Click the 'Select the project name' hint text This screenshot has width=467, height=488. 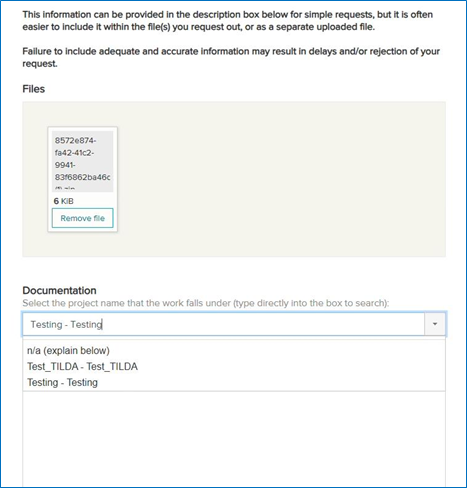point(206,303)
